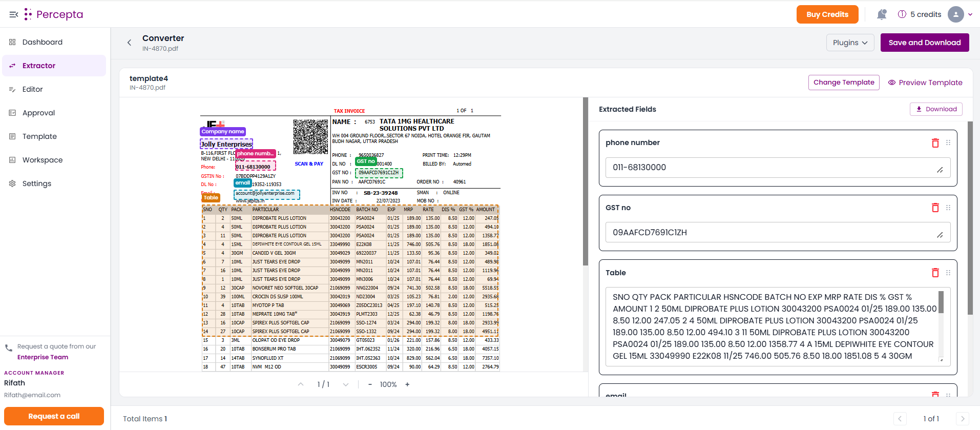980x430 pixels.
Task: Open the Plugins dropdown
Action: pyautogui.click(x=850, y=43)
